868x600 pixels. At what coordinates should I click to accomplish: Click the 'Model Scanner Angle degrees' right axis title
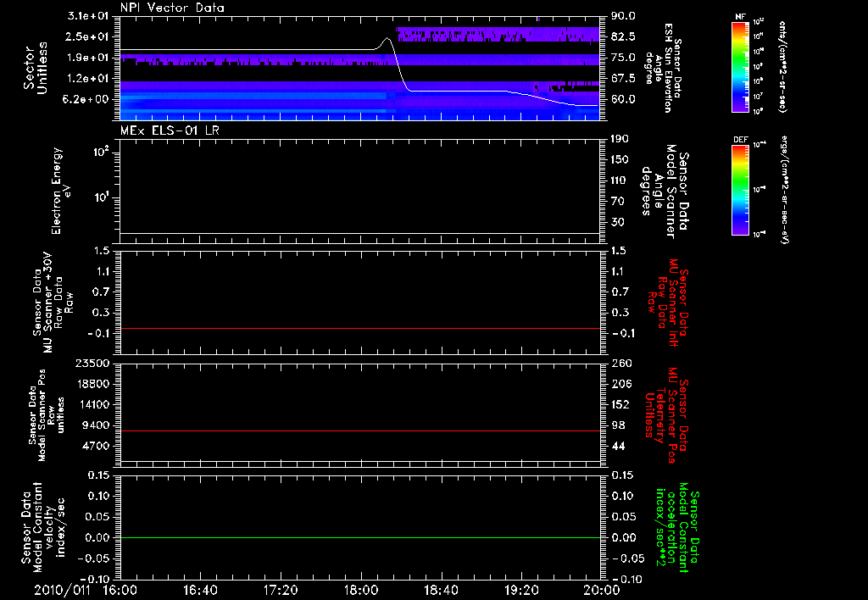pyautogui.click(x=665, y=192)
